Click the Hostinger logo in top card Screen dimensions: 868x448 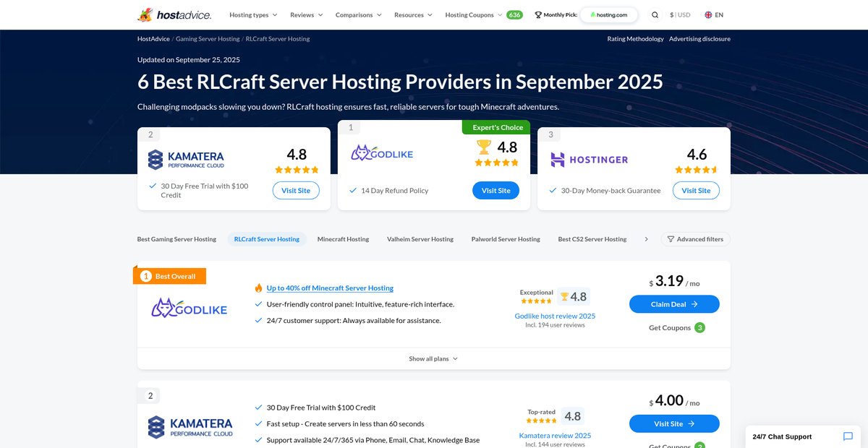point(589,160)
